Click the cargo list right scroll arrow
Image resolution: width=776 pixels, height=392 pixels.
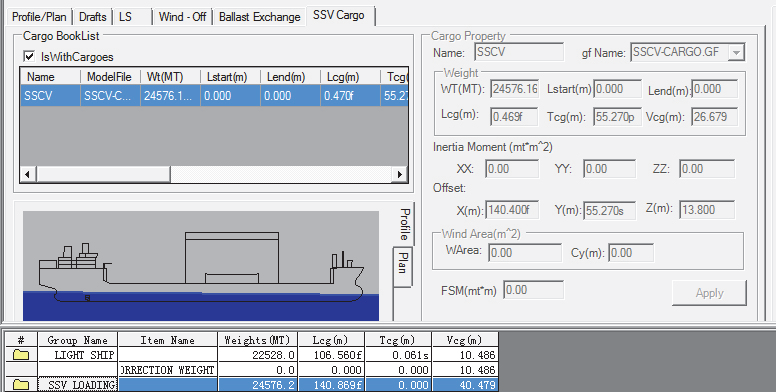point(399,174)
